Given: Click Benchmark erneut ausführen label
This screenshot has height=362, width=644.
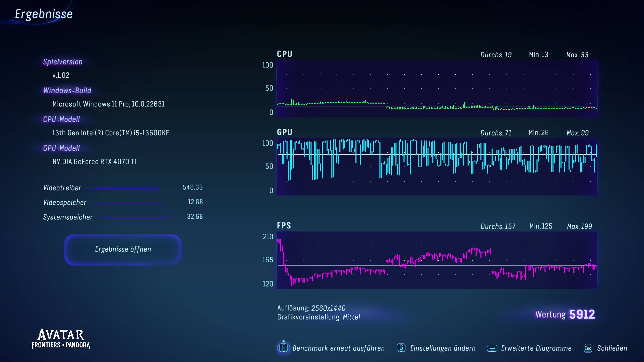Looking at the screenshot, I should click(x=338, y=348).
